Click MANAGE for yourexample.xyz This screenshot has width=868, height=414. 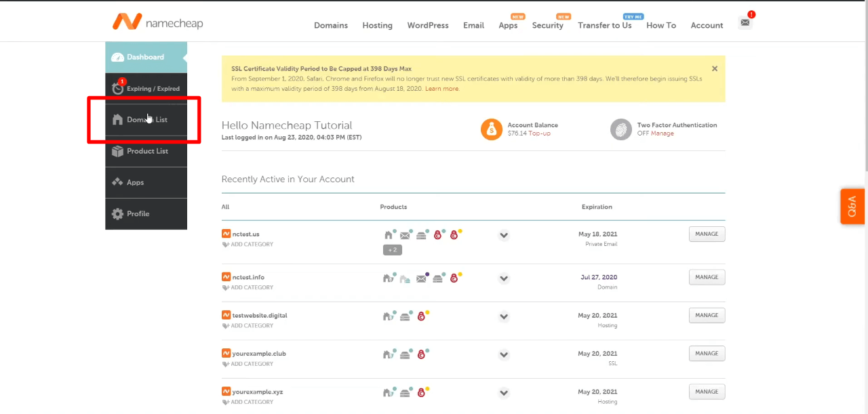click(707, 391)
